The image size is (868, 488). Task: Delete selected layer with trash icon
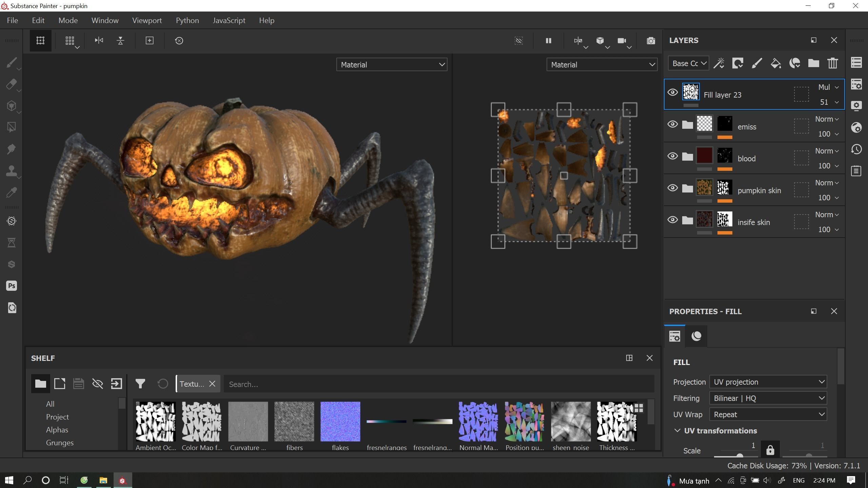point(833,63)
